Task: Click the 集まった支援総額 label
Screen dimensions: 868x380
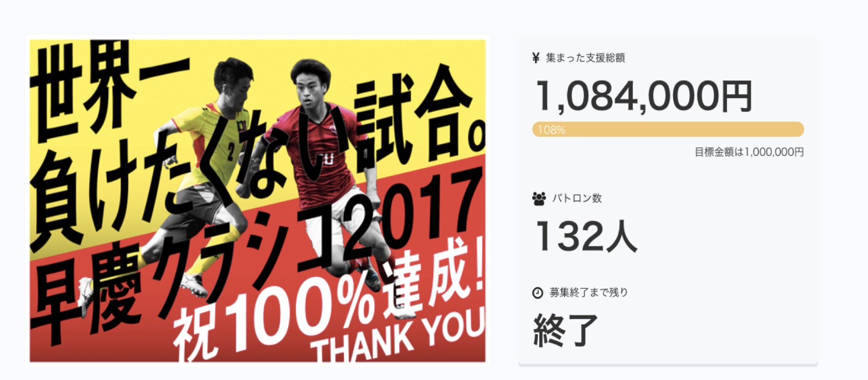Action: click(x=585, y=58)
